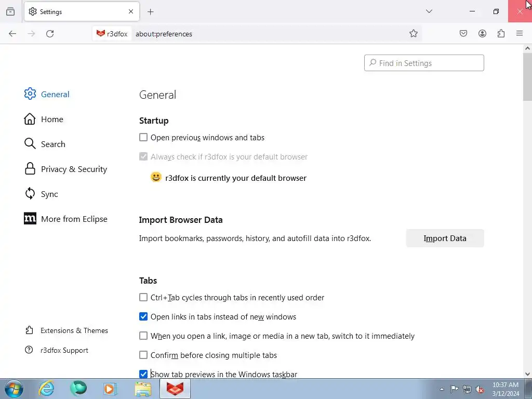
Task: Toggle Always check default browser checkbox
Action: pos(143,157)
